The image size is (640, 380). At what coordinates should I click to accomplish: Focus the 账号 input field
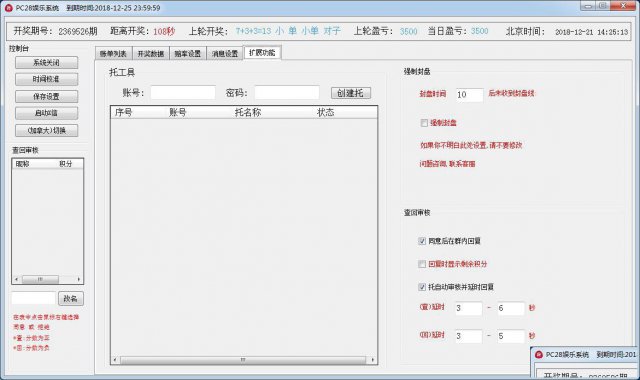(x=183, y=93)
